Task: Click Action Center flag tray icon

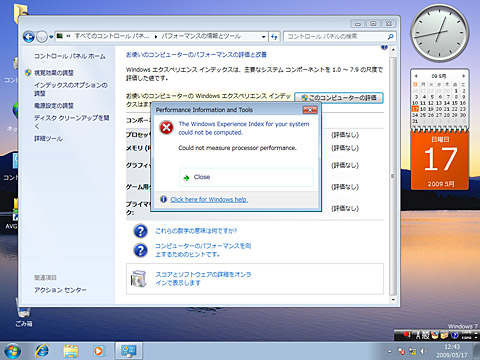Action: (x=402, y=351)
